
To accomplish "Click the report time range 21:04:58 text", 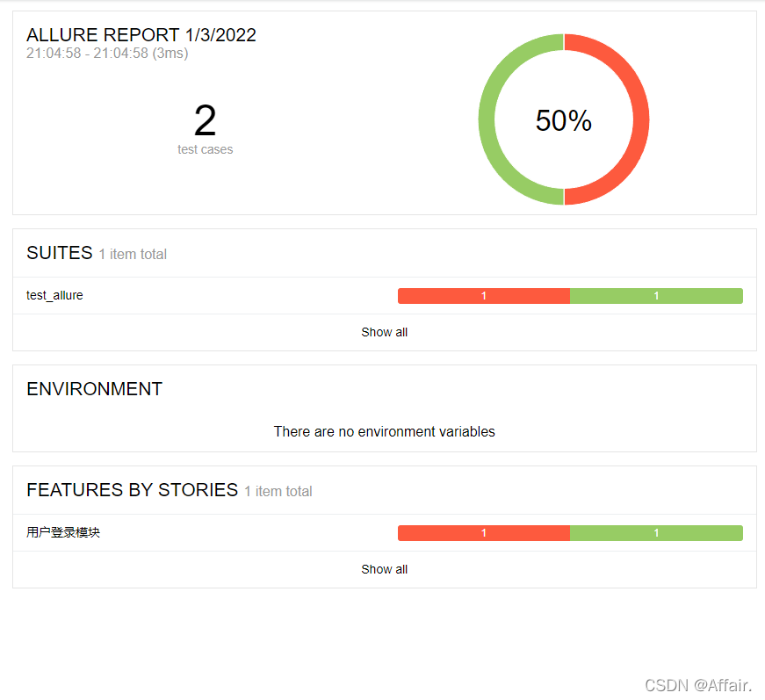I will pos(107,54).
